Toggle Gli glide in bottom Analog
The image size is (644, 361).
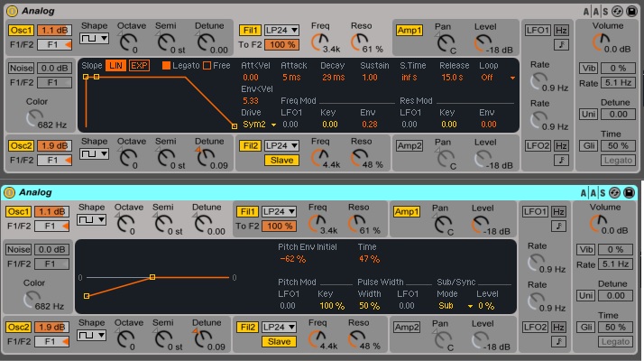click(586, 328)
